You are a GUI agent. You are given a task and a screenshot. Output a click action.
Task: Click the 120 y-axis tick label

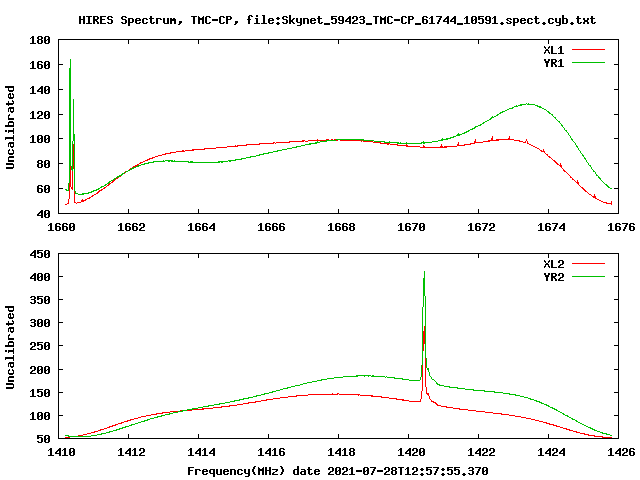[x=40, y=115]
